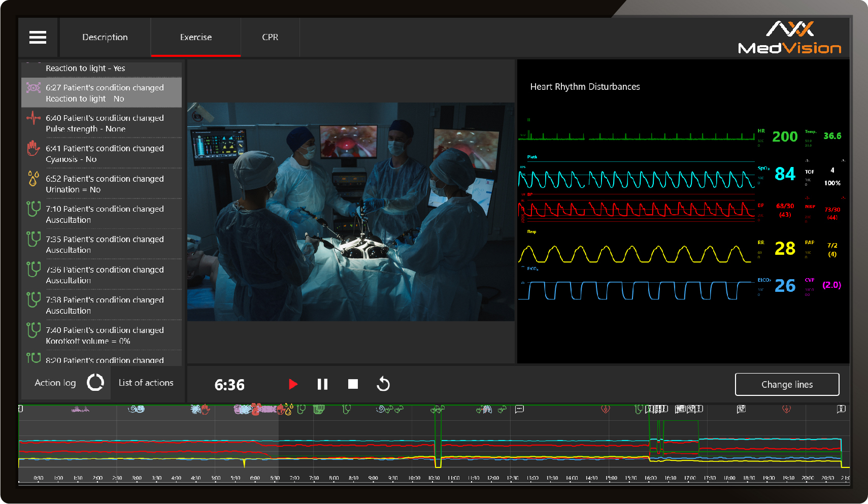The width and height of the screenshot is (868, 504).
Task: Click the operating room video thumbnail
Action: point(351,212)
